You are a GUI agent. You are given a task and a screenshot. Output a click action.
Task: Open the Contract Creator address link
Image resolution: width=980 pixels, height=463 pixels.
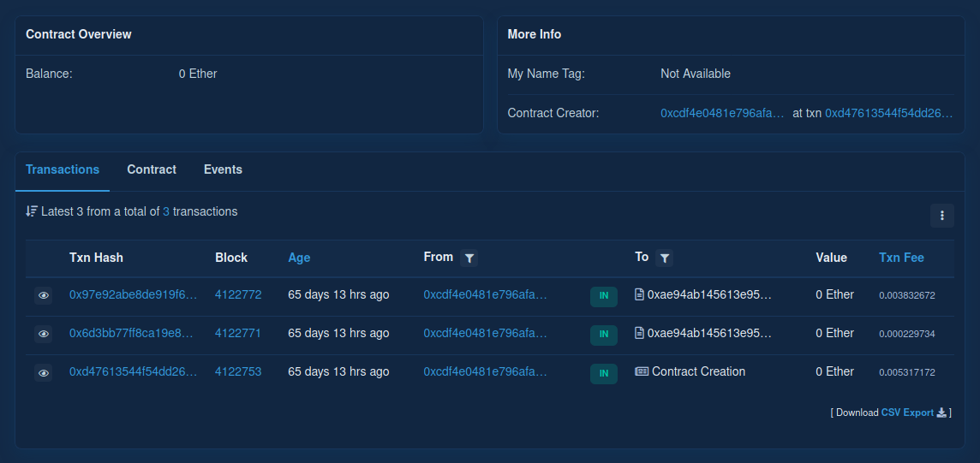[x=722, y=113]
